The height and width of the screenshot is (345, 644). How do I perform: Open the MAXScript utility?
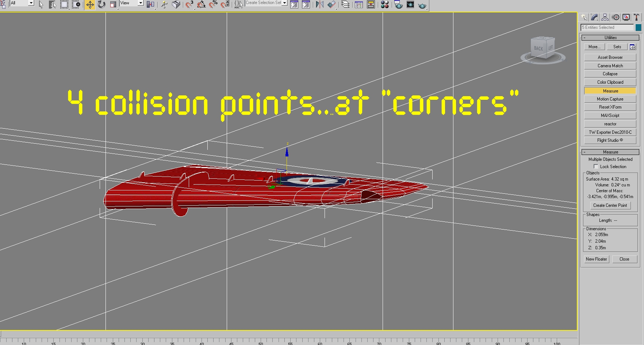[610, 115]
